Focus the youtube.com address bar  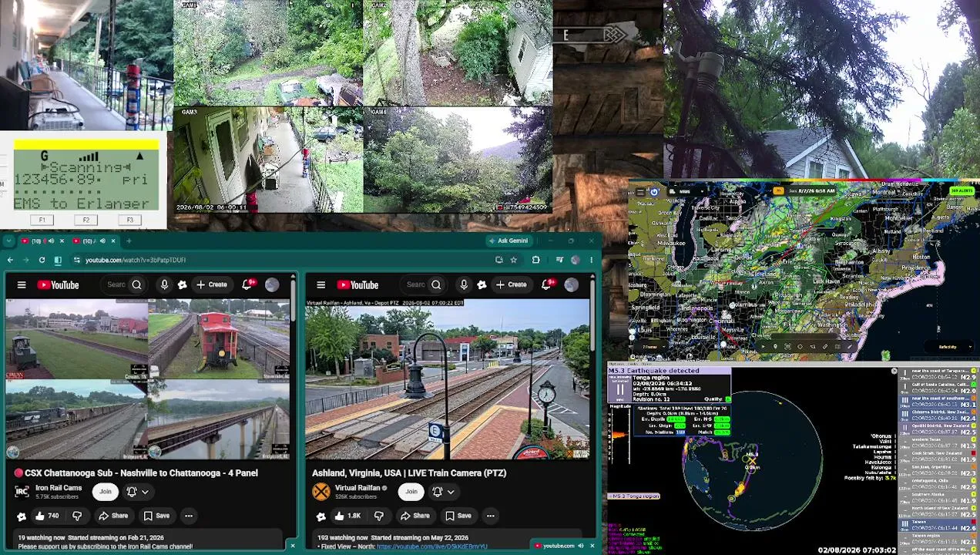pyautogui.click(x=285, y=260)
